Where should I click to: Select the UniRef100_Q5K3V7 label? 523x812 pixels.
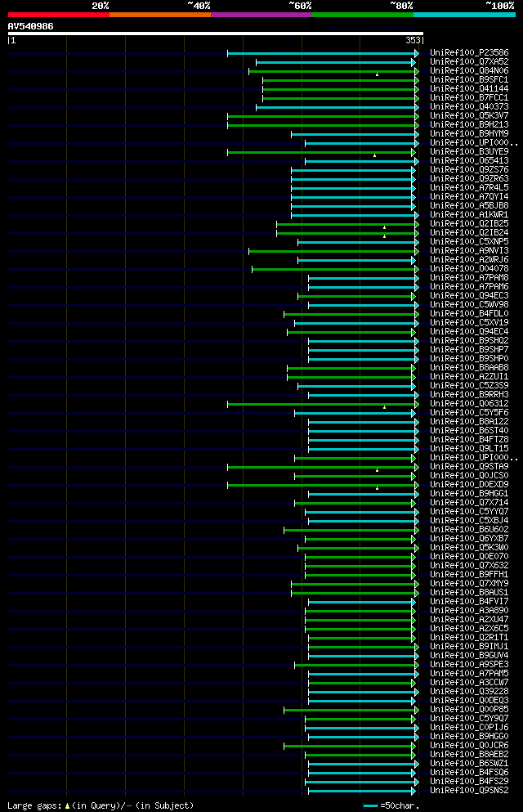pyautogui.click(x=469, y=115)
